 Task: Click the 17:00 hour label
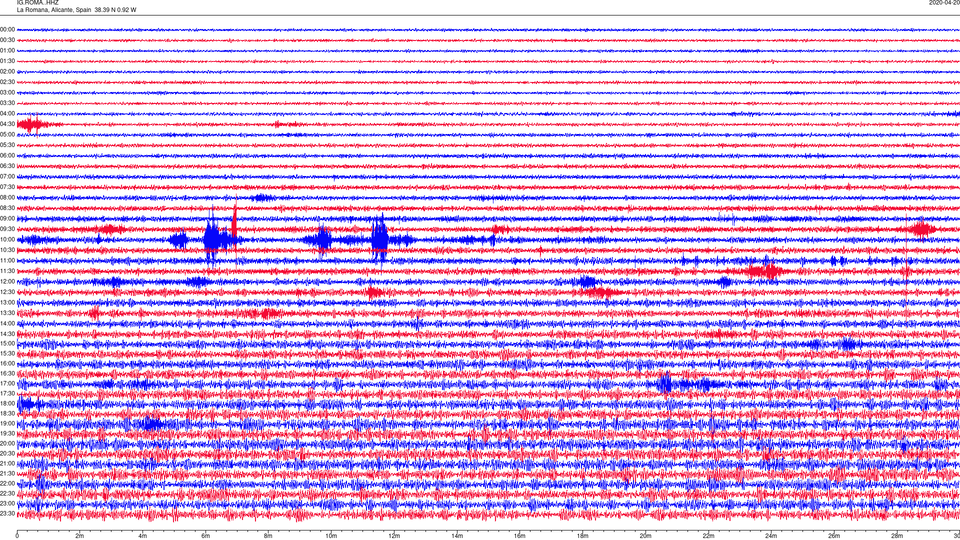pos(7,383)
